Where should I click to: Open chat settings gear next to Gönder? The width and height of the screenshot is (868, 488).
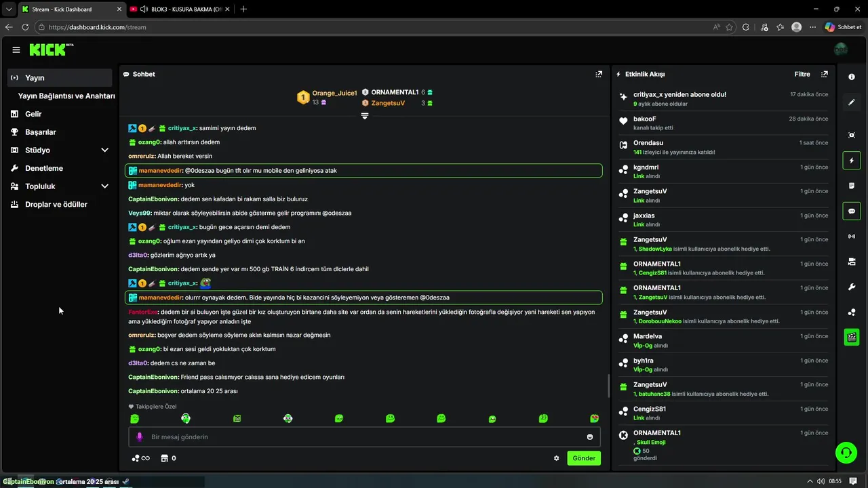point(557,458)
